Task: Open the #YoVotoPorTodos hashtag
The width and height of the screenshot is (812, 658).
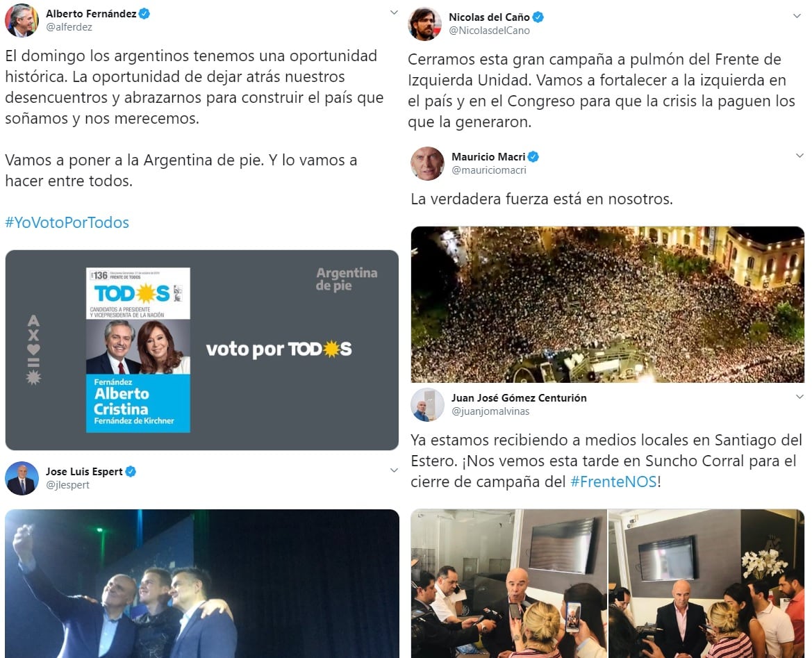Action: tap(67, 223)
